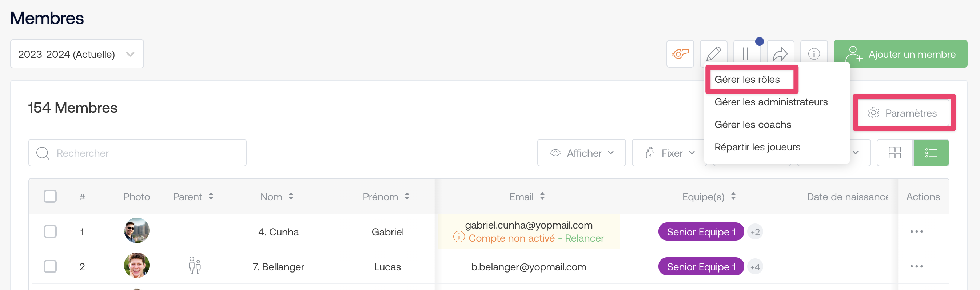Click the orange whistle icon

coord(680,53)
